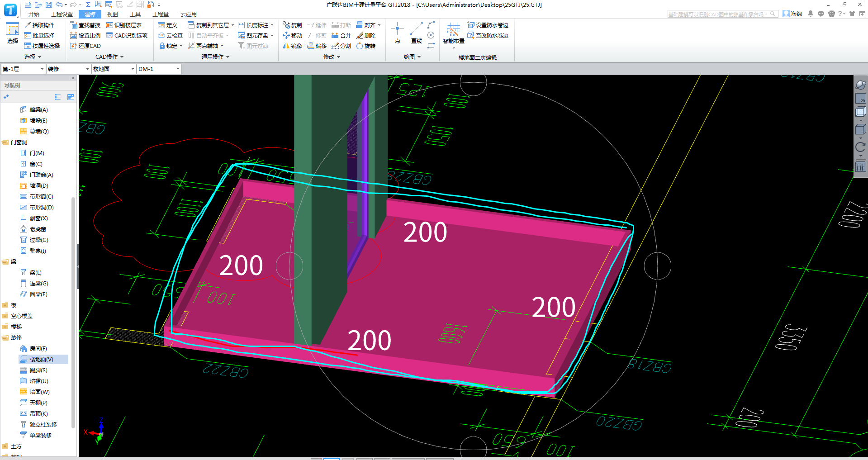Click the 选择 select arrow tool
Screen dimensions: 868x460
pos(13,33)
